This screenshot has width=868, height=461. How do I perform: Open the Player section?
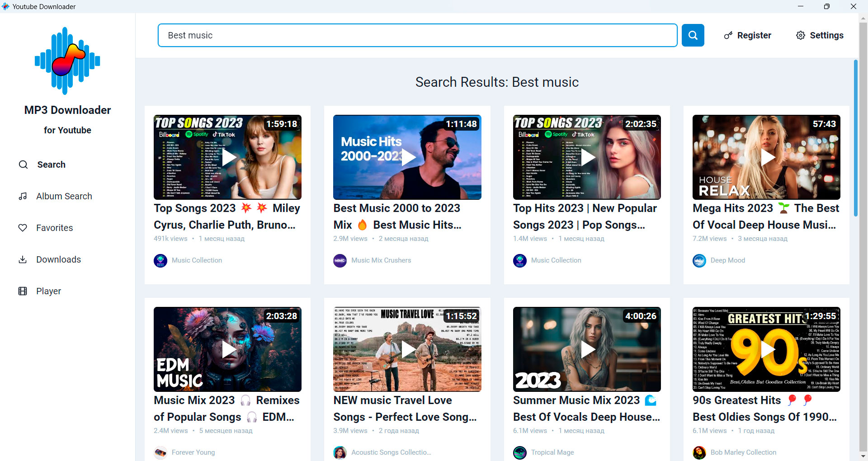(48, 291)
